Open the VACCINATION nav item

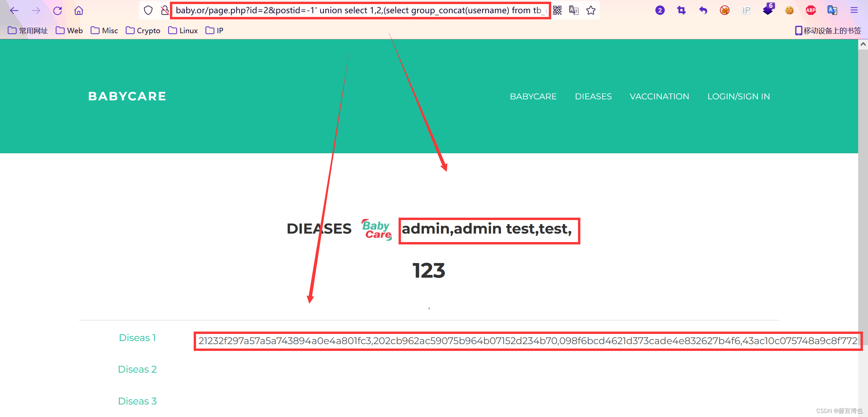[x=659, y=97]
